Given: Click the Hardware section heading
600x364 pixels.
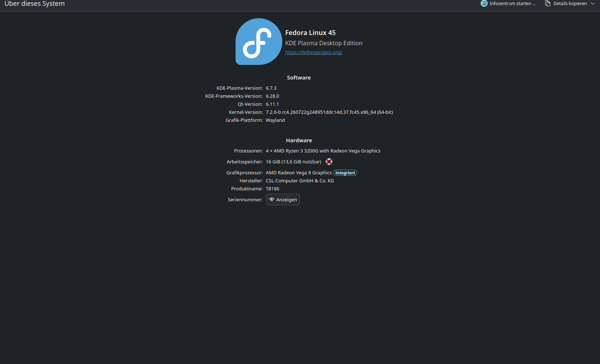Looking at the screenshot, I should tap(299, 140).
